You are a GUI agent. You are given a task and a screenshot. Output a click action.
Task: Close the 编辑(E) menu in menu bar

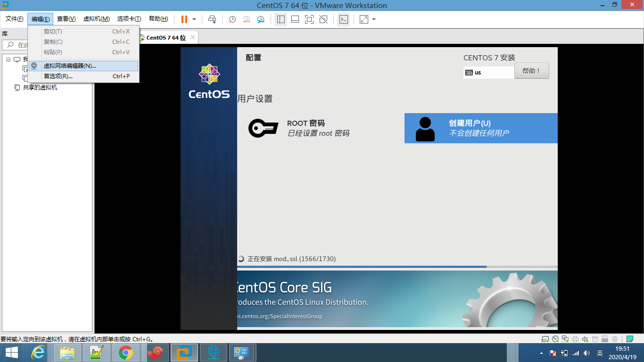coord(41,19)
